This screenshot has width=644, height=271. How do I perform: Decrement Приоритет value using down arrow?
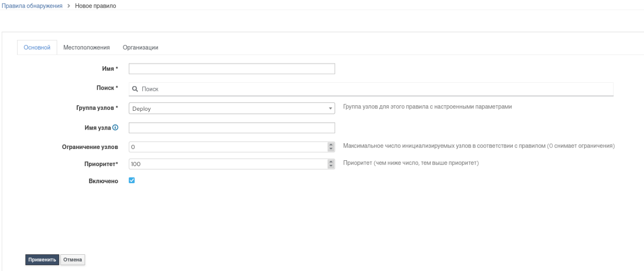[x=331, y=166]
